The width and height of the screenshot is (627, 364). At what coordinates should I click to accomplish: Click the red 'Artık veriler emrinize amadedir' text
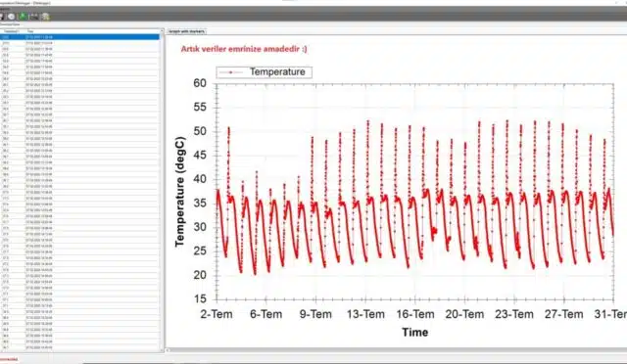click(x=244, y=49)
